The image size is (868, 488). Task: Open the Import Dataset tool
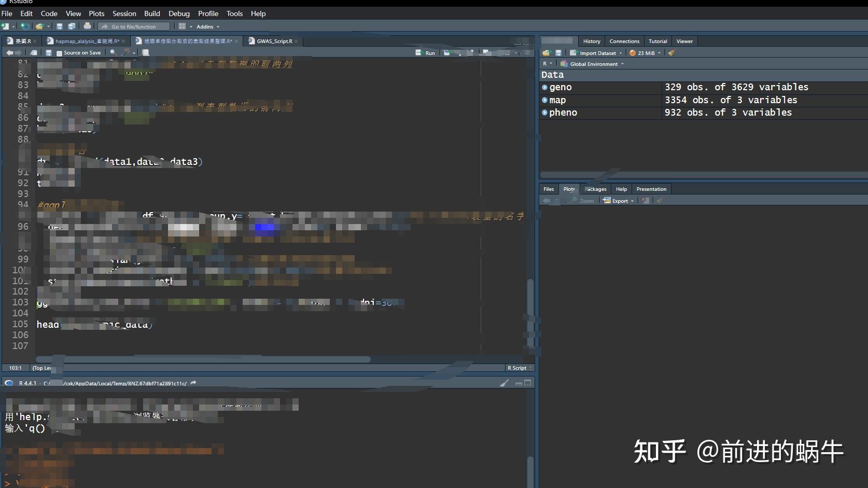[x=595, y=53]
